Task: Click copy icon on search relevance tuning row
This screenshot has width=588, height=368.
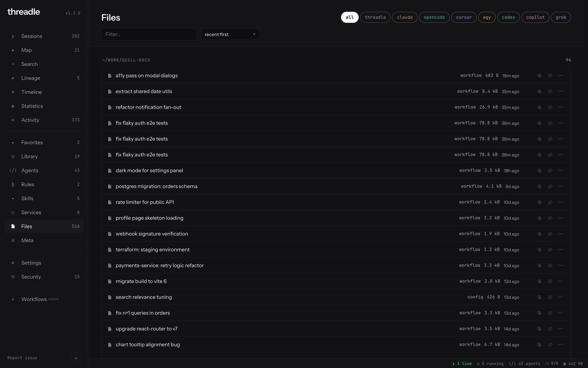Action: pyautogui.click(x=539, y=297)
